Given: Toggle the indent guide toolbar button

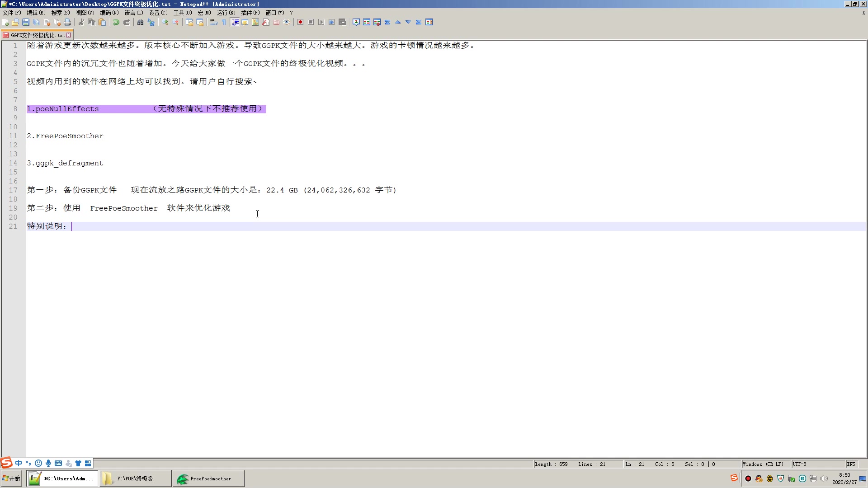Looking at the screenshot, I should point(235,22).
